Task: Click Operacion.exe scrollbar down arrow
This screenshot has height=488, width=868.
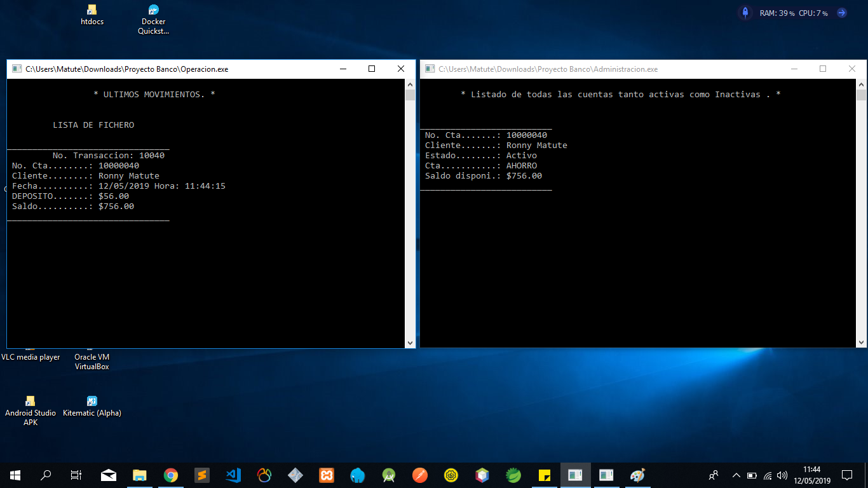Action: 410,343
